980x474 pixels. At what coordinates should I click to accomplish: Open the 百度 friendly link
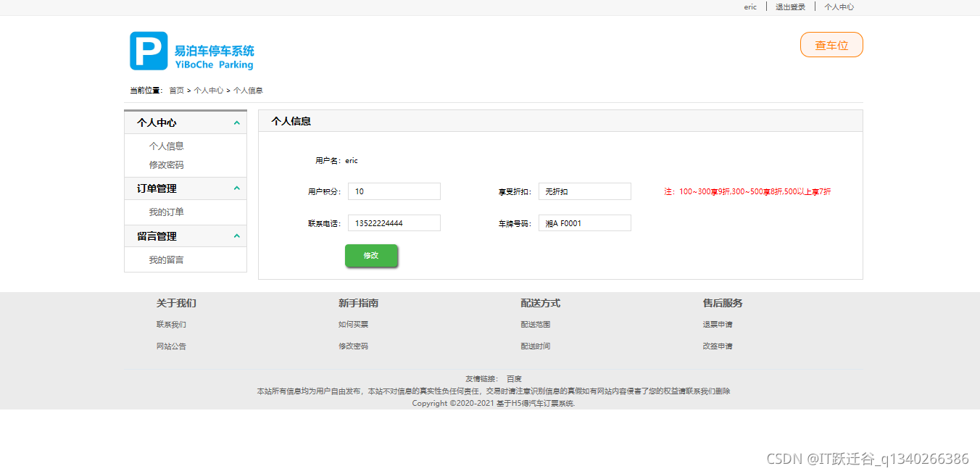point(514,378)
